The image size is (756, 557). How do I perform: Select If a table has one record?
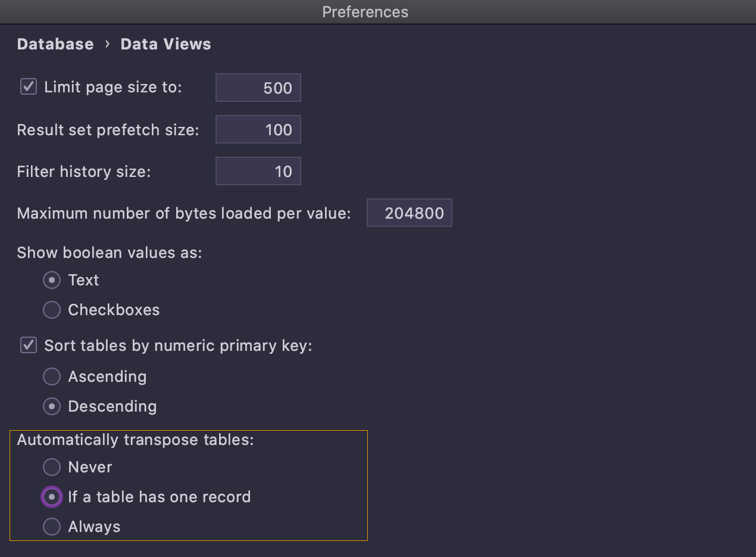click(x=52, y=497)
